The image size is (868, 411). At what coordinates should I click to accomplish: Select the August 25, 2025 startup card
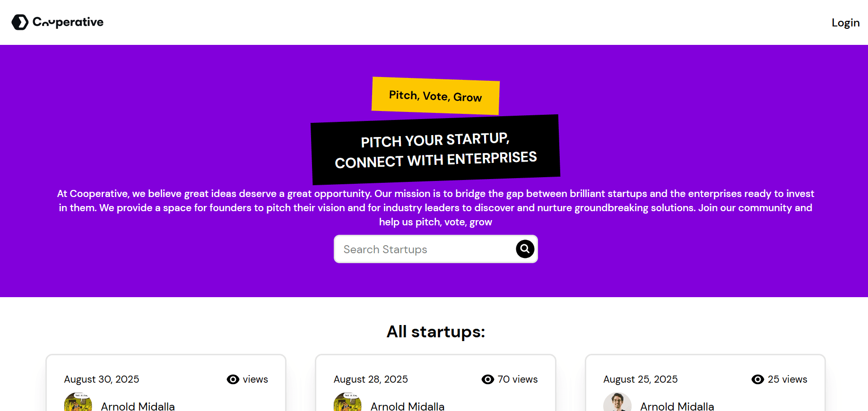coord(705,383)
